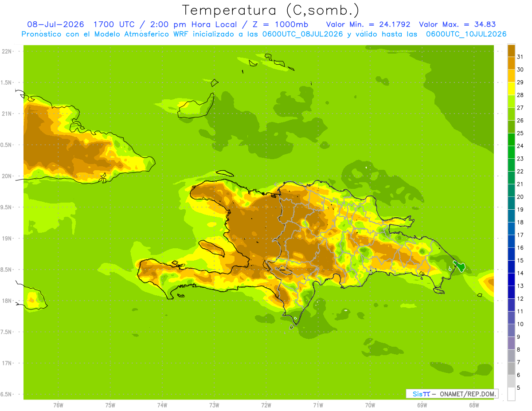This screenshot has height=411, width=532.
Task: Click the "72W" longitude label
Action: pos(266,406)
